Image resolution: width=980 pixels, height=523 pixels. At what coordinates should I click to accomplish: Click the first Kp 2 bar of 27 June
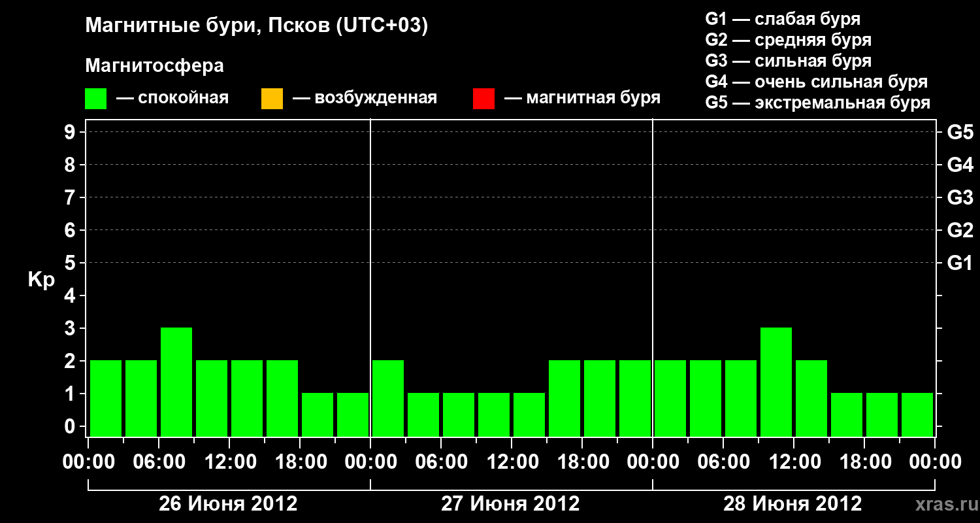(x=388, y=398)
